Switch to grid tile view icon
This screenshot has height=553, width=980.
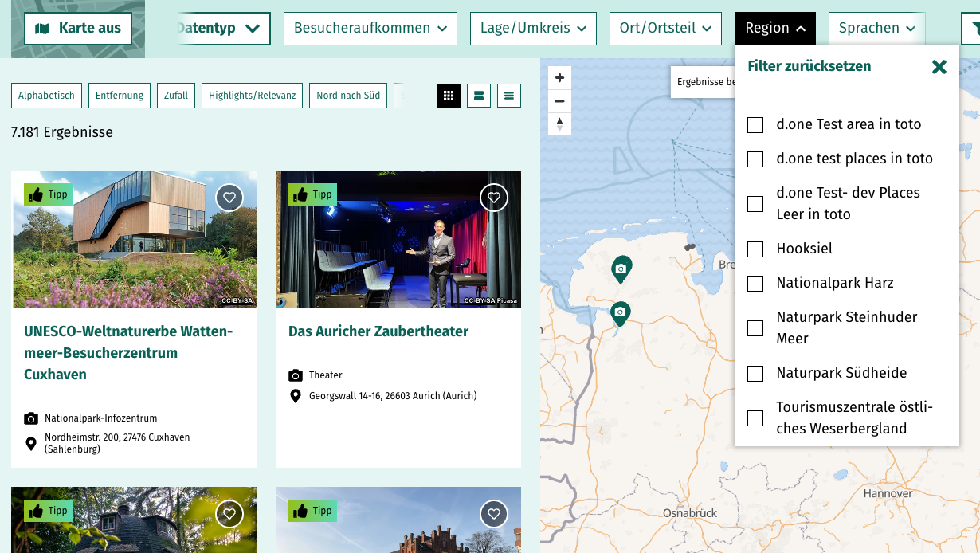tap(449, 96)
